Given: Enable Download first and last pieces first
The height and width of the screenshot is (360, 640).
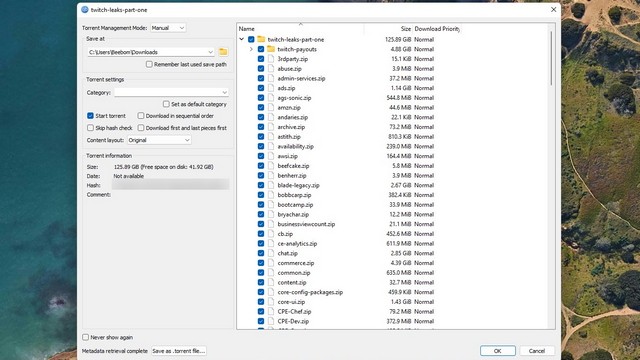Looking at the screenshot, I should [141, 128].
